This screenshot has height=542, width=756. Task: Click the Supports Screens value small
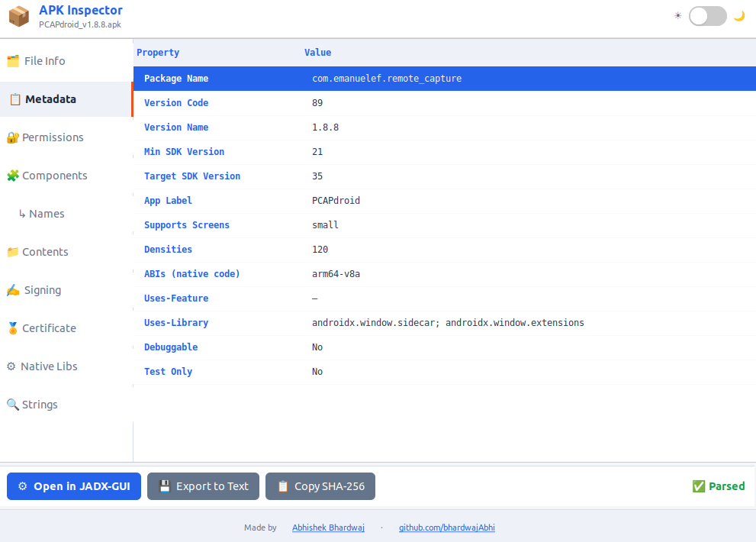tap(326, 225)
